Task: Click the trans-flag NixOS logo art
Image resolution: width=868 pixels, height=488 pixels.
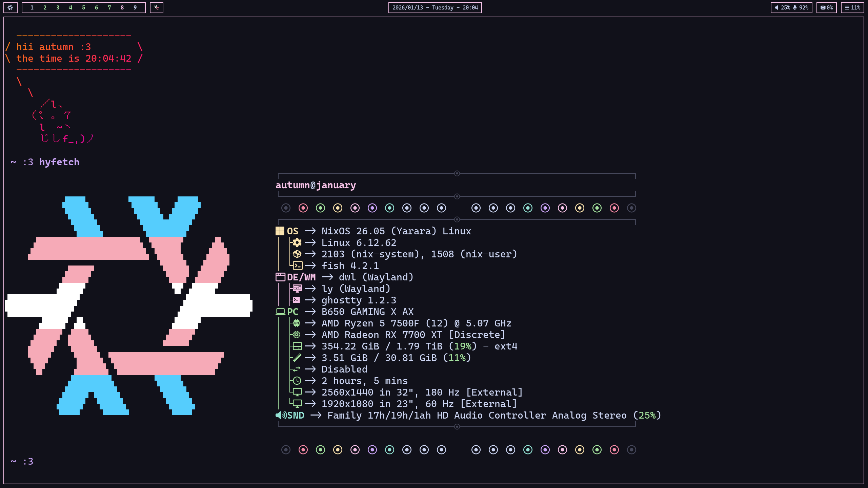Action: 129,306
